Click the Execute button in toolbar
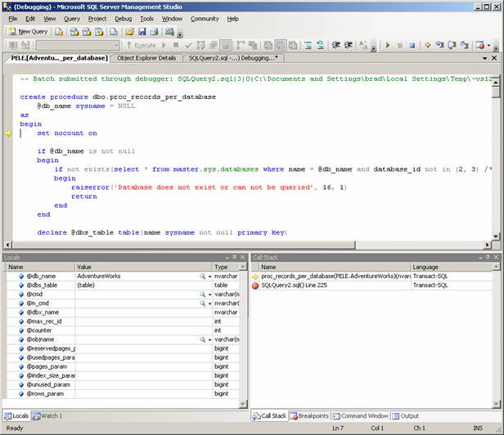 coord(140,46)
